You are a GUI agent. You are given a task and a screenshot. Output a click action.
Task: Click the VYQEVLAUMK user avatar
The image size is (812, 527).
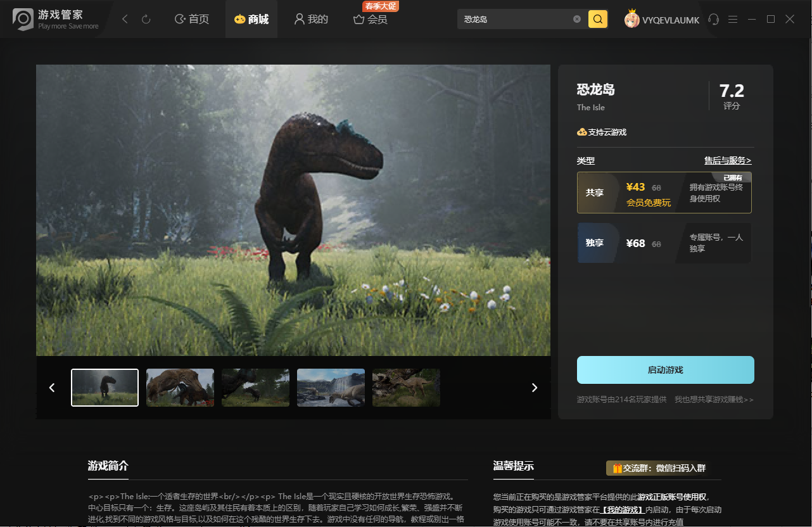pyautogui.click(x=632, y=19)
